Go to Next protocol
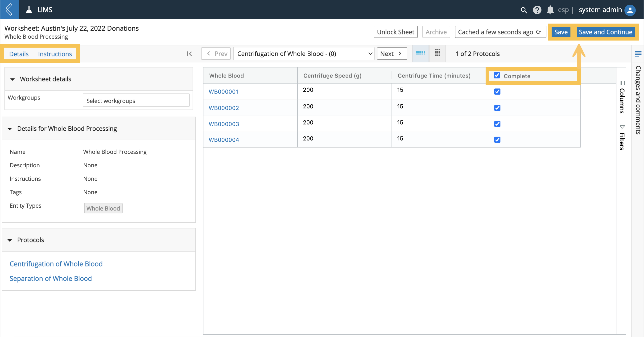Image resolution: width=644 pixels, height=337 pixels. tap(392, 53)
